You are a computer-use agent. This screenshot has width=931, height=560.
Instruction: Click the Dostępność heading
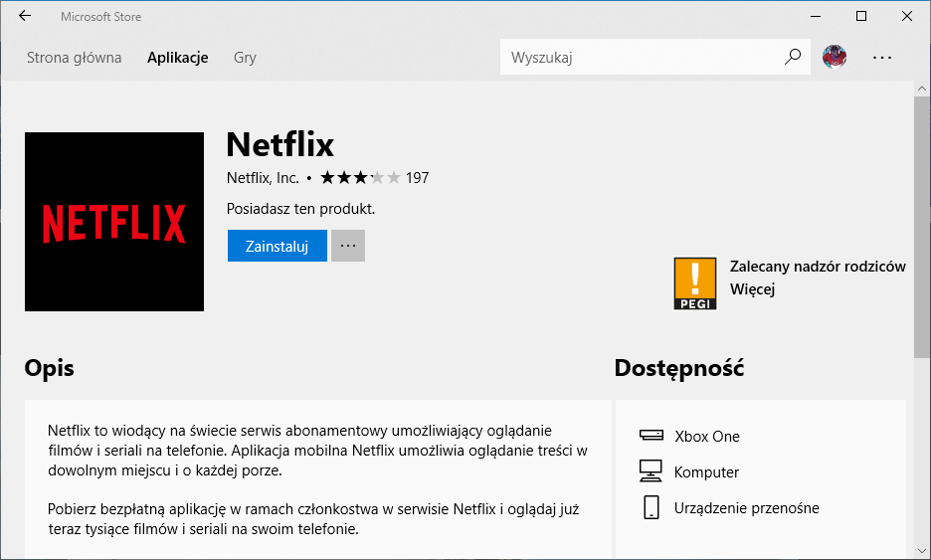pos(679,368)
